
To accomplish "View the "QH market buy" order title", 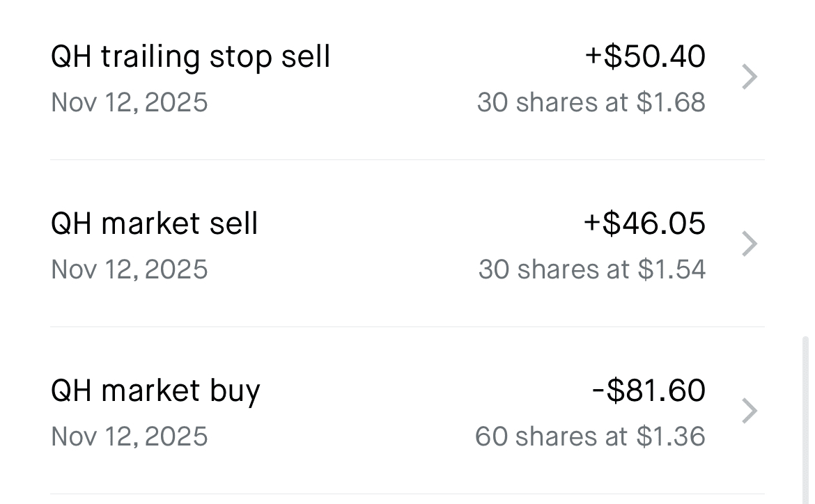I will point(155,391).
